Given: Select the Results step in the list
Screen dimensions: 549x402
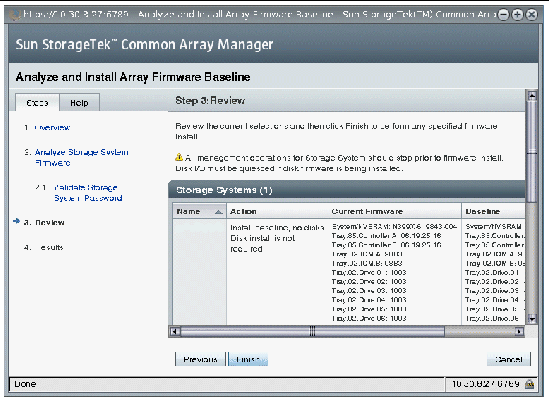Looking at the screenshot, I should tap(51, 247).
